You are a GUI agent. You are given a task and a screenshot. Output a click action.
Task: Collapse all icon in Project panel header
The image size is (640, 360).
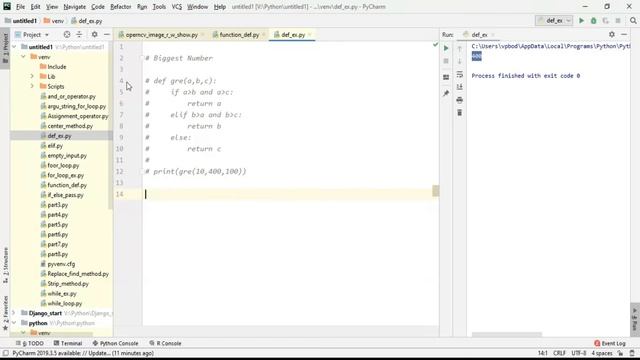pos(79,35)
